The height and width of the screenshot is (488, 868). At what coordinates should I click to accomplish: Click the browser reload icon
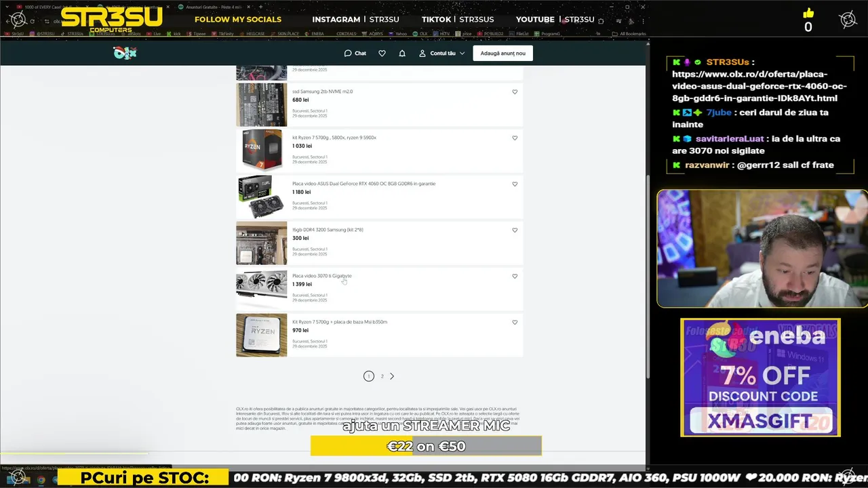[x=32, y=22]
